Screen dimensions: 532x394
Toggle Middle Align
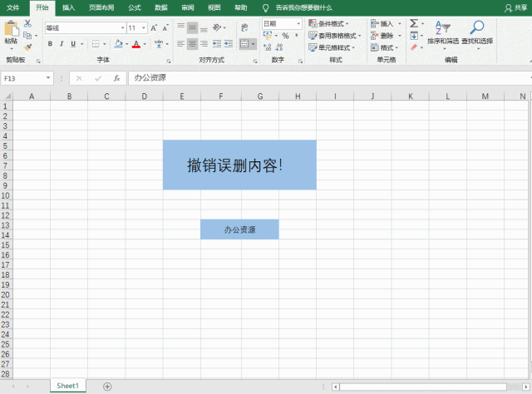point(192,27)
